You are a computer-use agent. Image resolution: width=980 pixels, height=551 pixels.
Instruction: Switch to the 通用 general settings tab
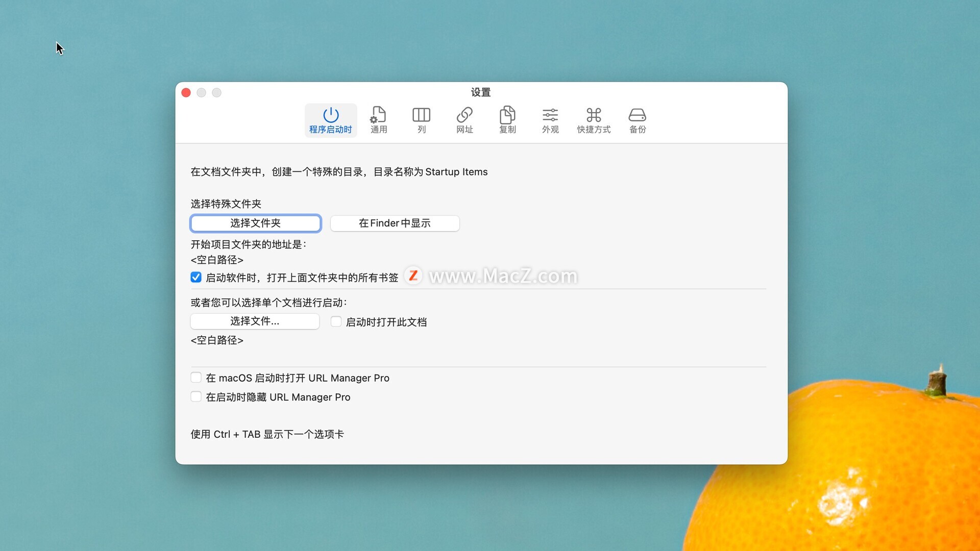[x=379, y=120]
